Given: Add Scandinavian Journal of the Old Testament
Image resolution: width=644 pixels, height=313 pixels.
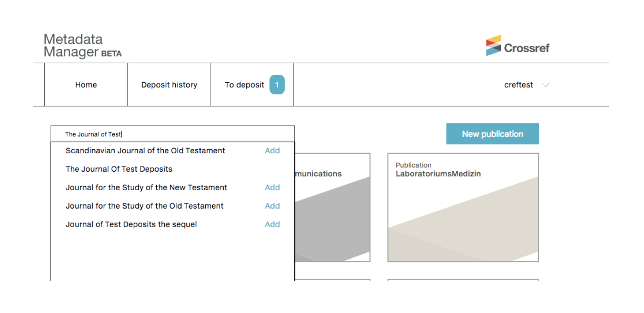Looking at the screenshot, I should click(272, 150).
